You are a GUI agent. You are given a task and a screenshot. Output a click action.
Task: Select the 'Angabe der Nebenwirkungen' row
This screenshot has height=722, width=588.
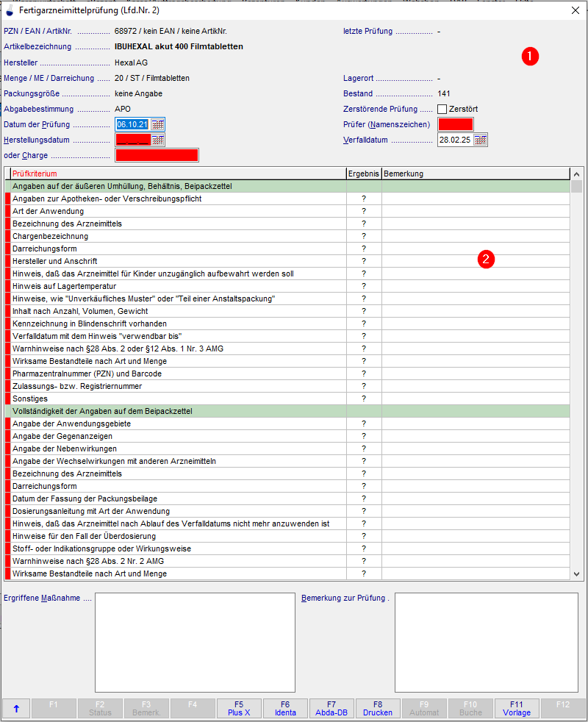click(287, 448)
